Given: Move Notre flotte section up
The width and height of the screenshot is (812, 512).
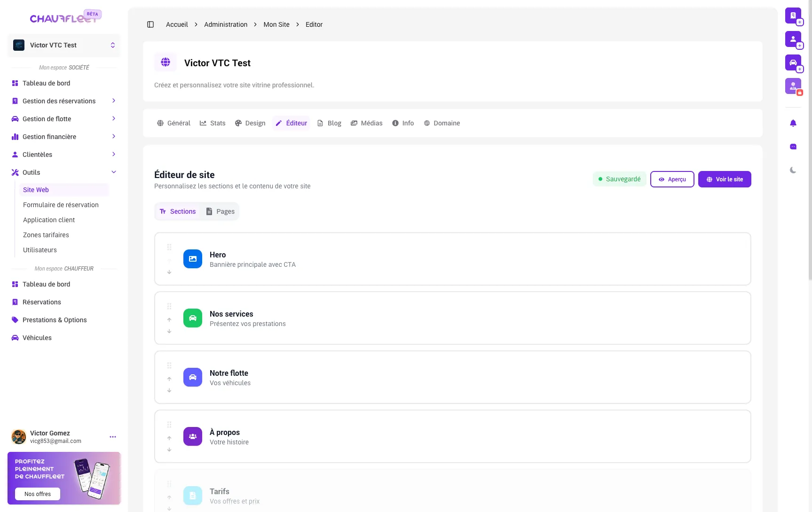Looking at the screenshot, I should (169, 379).
